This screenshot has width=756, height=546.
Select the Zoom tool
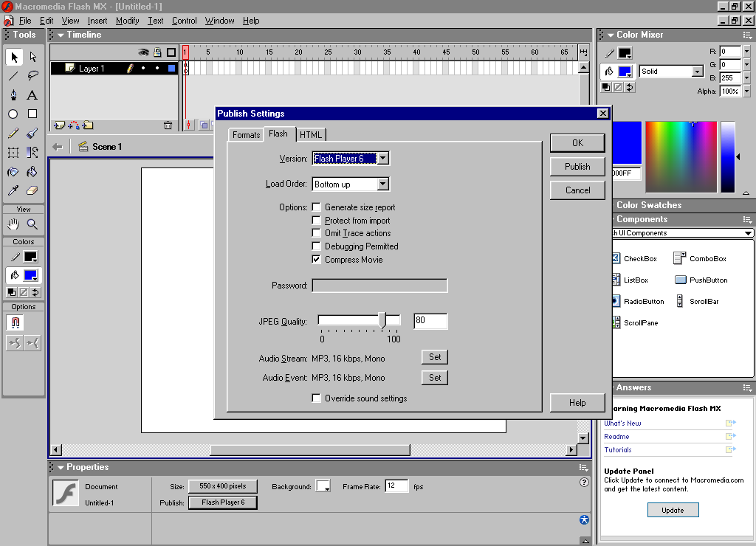point(32,224)
